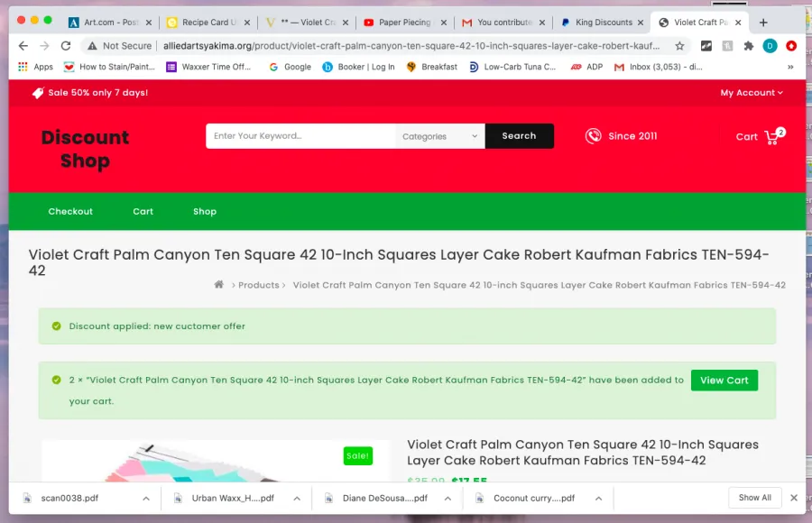This screenshot has height=523, width=812.
Task: Close the downloads bar
Action: pyautogui.click(x=794, y=498)
